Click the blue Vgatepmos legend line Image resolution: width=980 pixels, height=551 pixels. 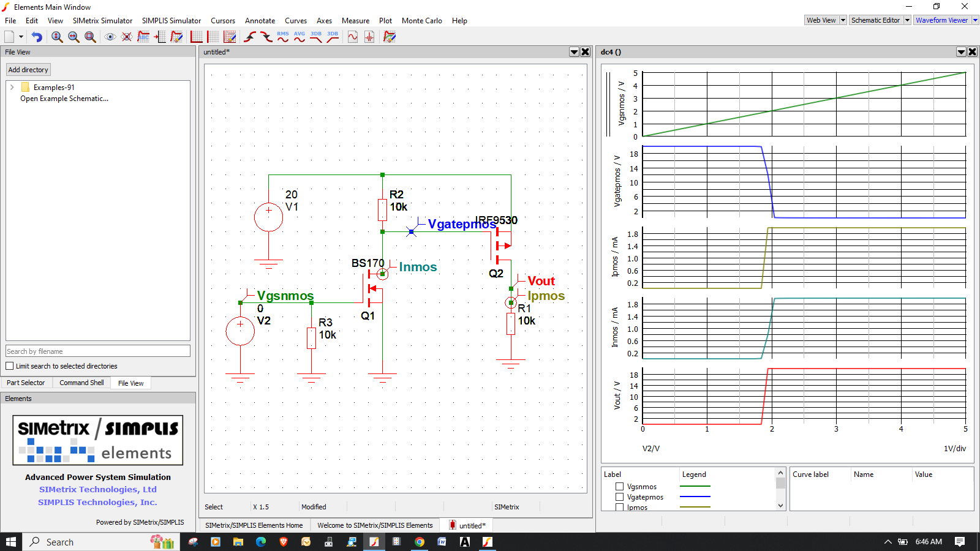click(x=695, y=497)
